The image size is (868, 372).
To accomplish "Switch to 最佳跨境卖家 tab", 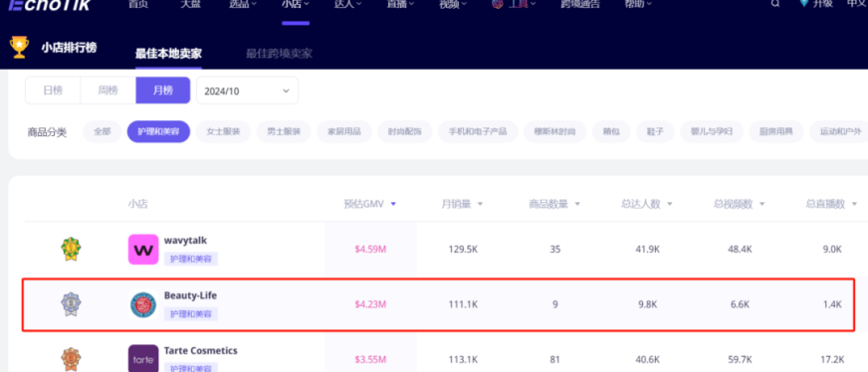I will [280, 54].
